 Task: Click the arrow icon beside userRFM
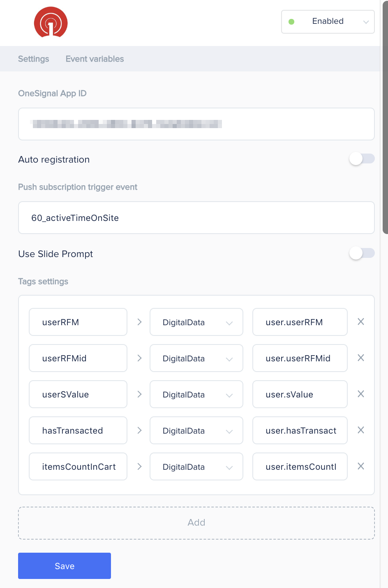click(x=139, y=322)
